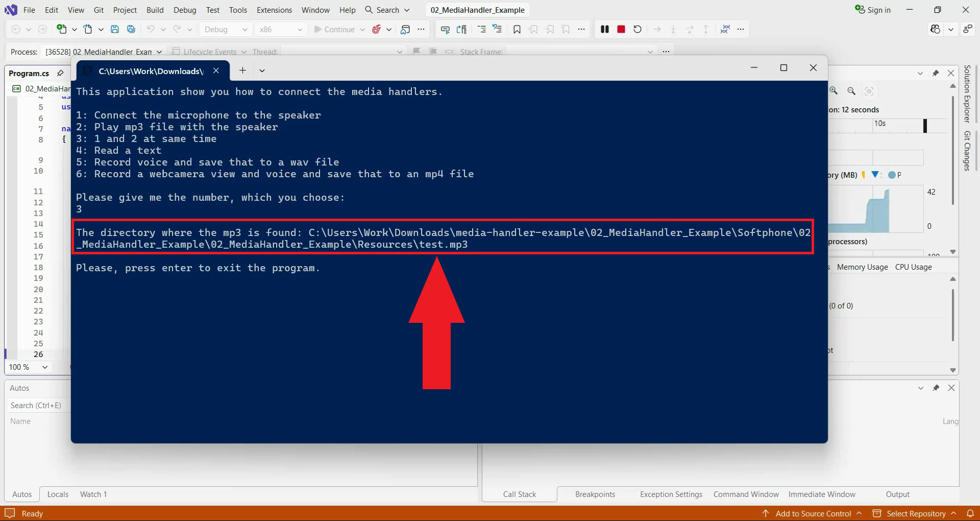Open the Git Changes side tab
Viewport: 980px width, 521px height.
[967, 151]
